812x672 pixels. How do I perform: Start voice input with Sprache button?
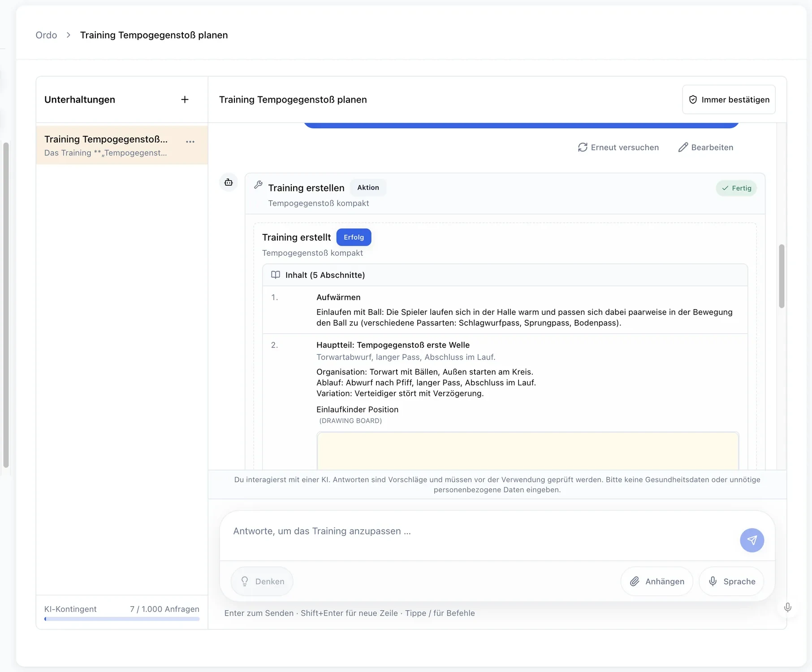pos(731,581)
